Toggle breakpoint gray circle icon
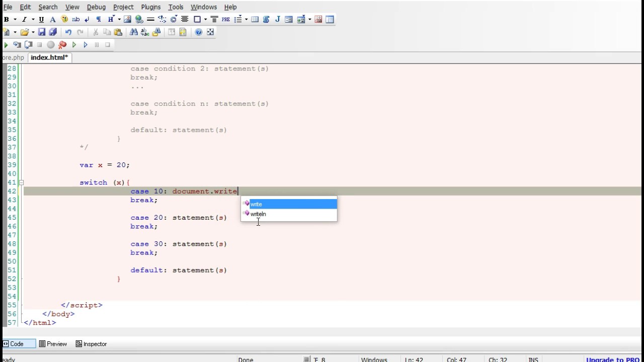 (x=50, y=45)
